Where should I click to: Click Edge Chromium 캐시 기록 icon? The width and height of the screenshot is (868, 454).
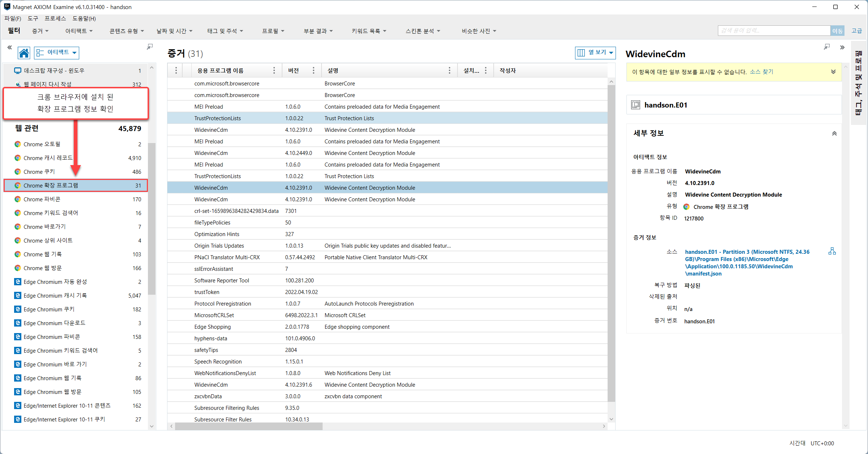point(17,295)
